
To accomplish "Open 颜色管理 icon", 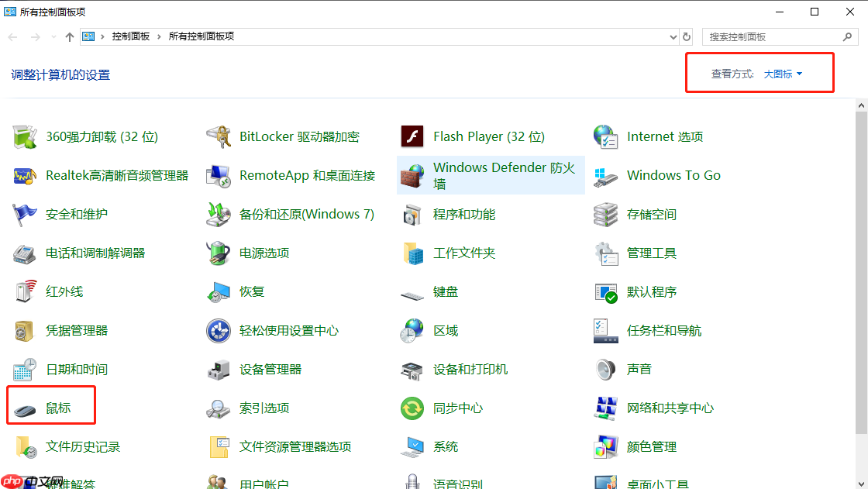I will [x=605, y=447].
